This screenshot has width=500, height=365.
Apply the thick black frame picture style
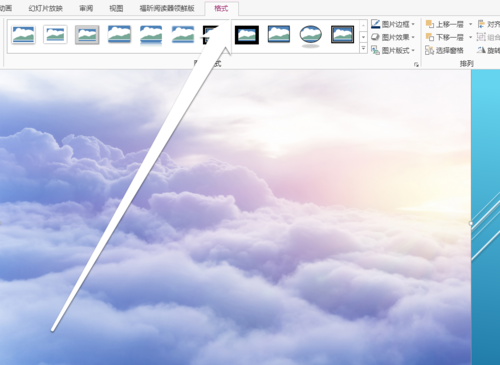(247, 35)
